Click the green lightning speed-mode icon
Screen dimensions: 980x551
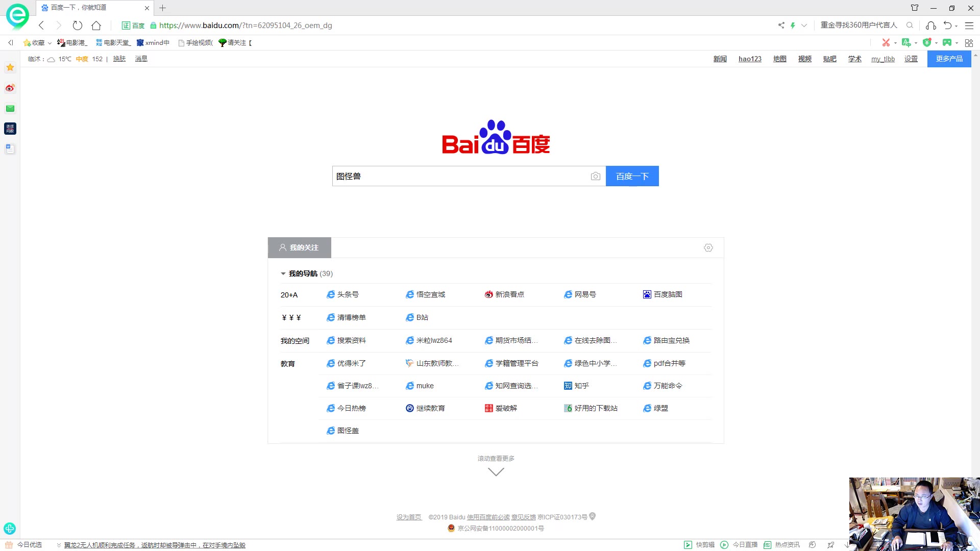(793, 25)
